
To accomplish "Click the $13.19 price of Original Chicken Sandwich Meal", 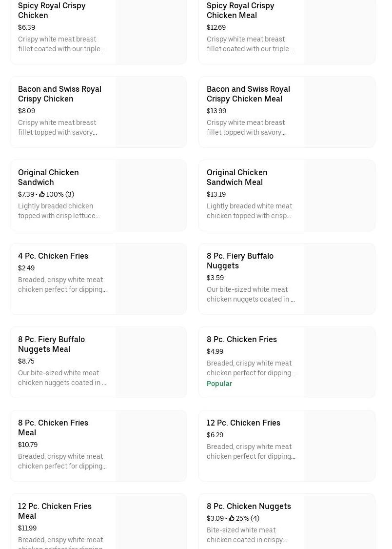I will point(216,194).
